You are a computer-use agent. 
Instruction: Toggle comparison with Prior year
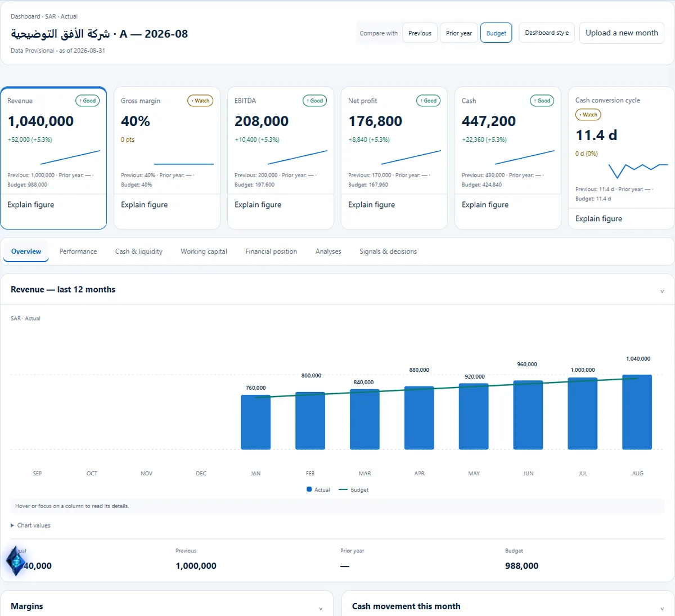tap(459, 33)
